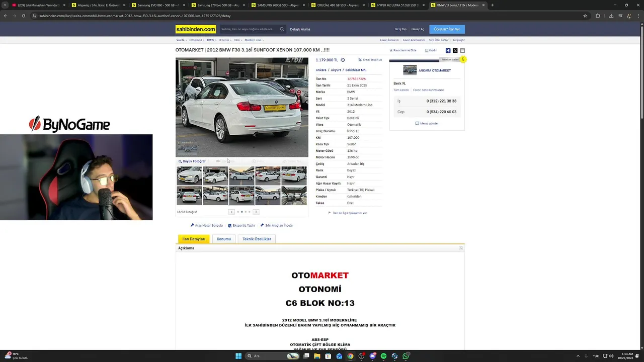Open Favori İlanlarım link

coord(389,40)
